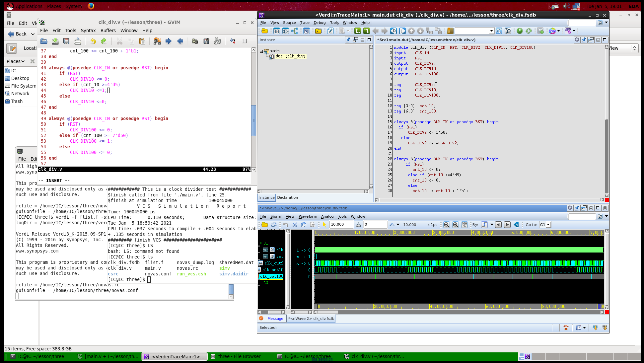
Task: Open the Verdi top-right search options dropdown
Action: 606,23
